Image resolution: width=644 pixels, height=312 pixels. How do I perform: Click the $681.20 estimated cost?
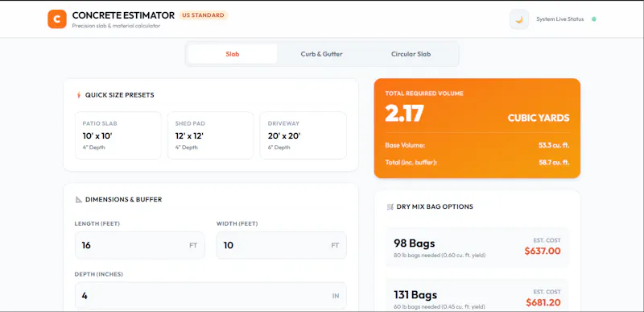point(543,302)
